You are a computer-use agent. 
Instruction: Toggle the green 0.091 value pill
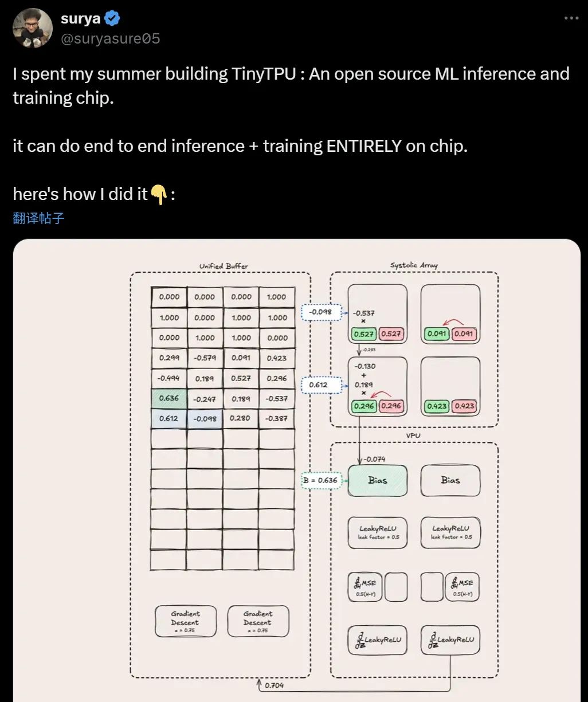[436, 333]
